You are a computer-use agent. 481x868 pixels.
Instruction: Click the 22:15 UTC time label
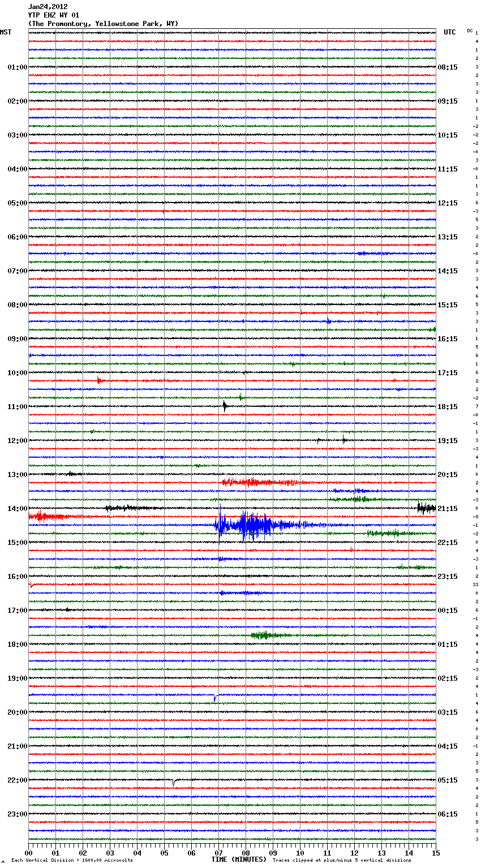tap(448, 543)
